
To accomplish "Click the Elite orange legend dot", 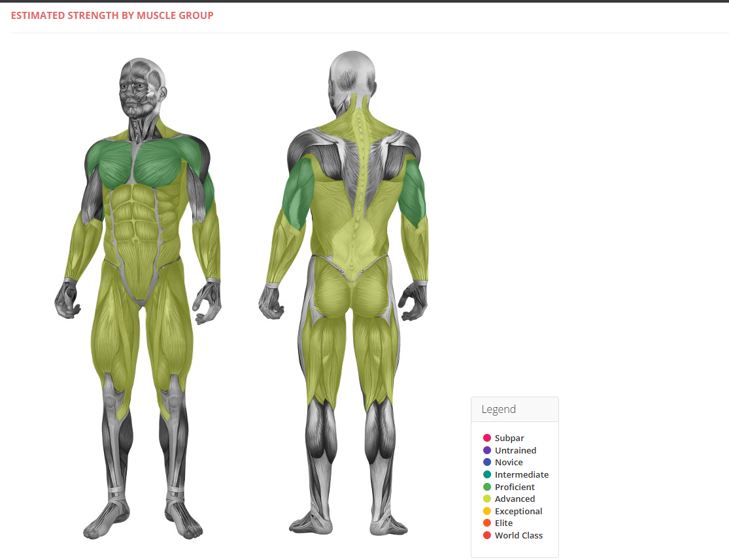I will 487,523.
